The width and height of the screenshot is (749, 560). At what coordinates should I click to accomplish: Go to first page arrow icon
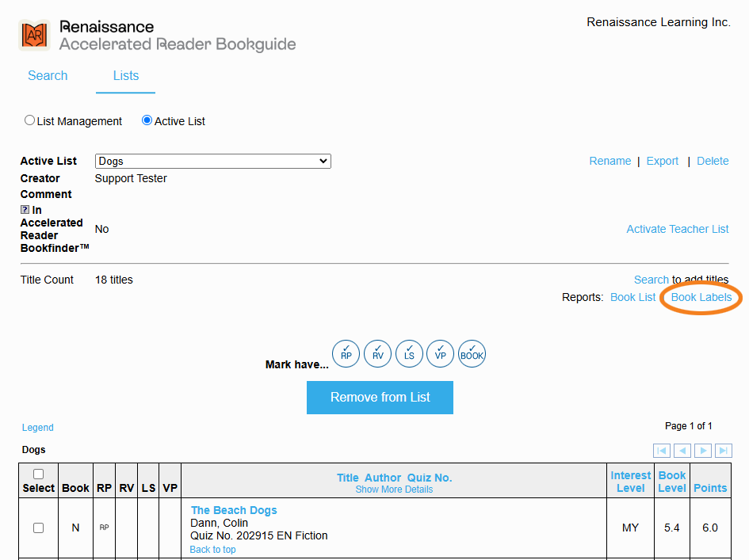pyautogui.click(x=662, y=451)
